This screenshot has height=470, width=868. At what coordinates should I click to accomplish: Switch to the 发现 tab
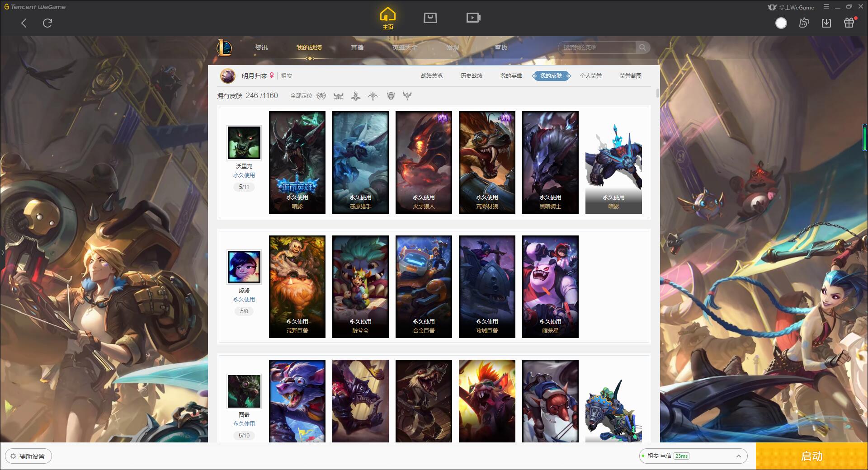point(453,47)
